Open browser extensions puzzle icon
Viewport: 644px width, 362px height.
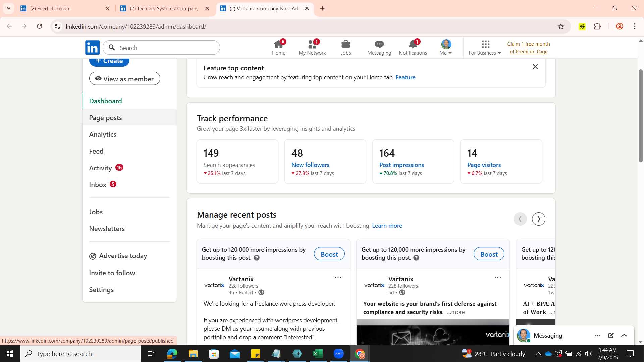tap(597, 26)
